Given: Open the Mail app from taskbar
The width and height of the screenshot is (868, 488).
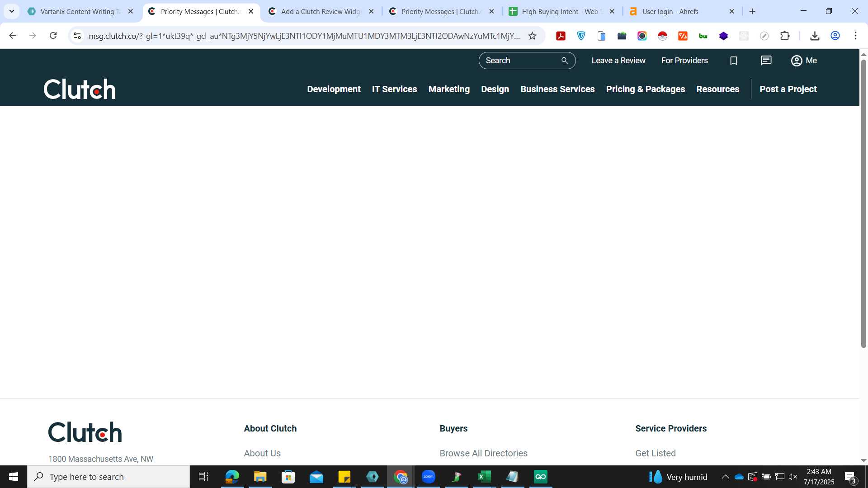Looking at the screenshot, I should tap(316, 477).
